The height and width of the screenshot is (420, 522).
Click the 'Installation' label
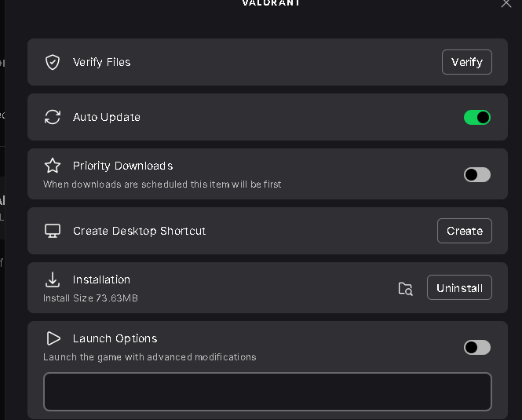pos(101,279)
